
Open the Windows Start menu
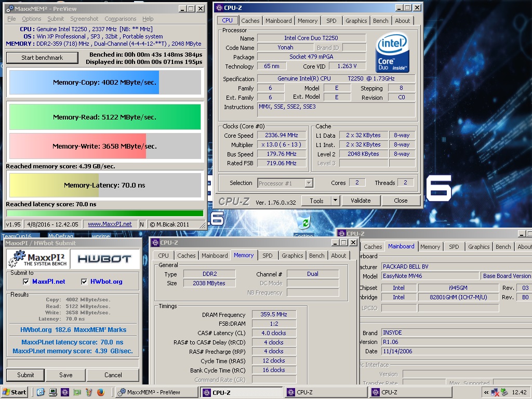click(15, 392)
